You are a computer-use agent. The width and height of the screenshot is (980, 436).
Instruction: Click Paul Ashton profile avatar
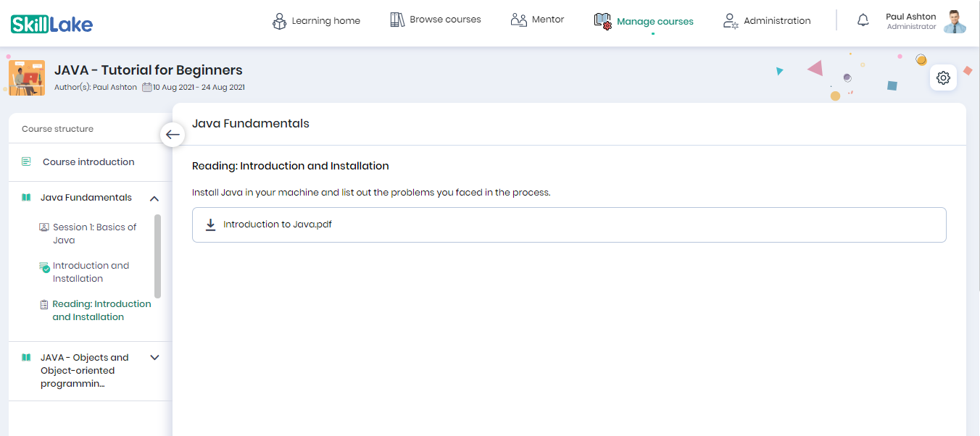tap(955, 22)
